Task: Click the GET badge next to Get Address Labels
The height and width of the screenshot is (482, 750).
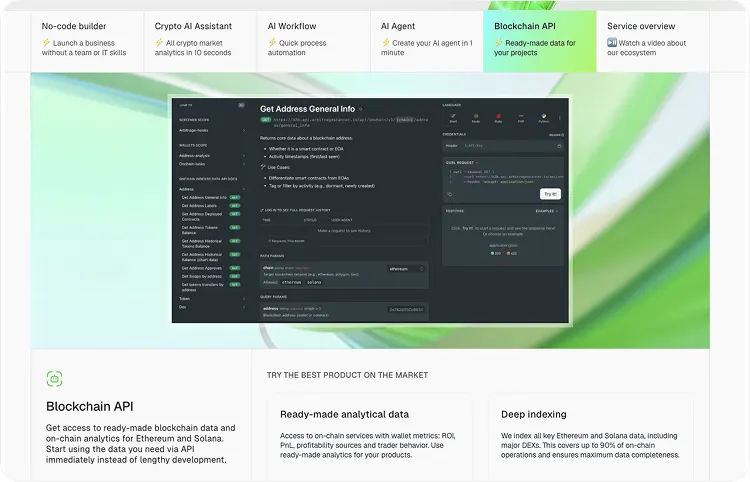Action: [x=234, y=206]
